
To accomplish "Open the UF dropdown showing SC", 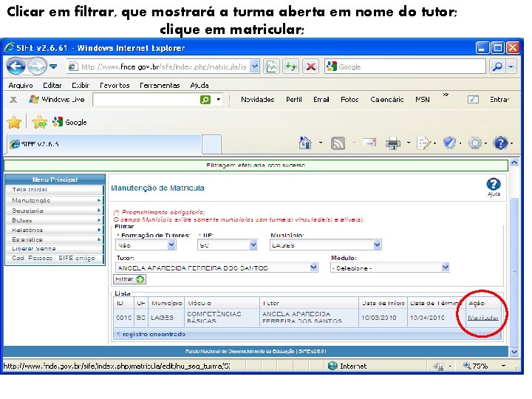I will (x=228, y=245).
